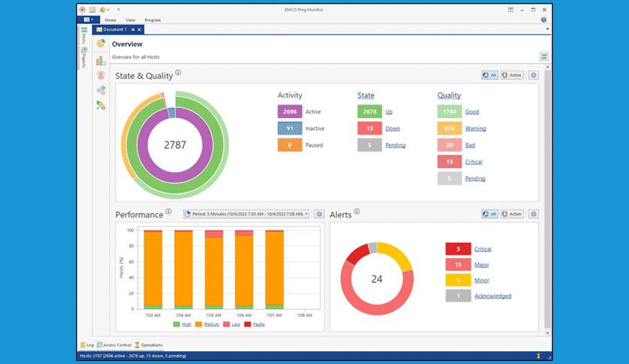Screen dimensions: 629x364
Task: Open the document tabs list arrow
Action: pyautogui.click(x=548, y=29)
